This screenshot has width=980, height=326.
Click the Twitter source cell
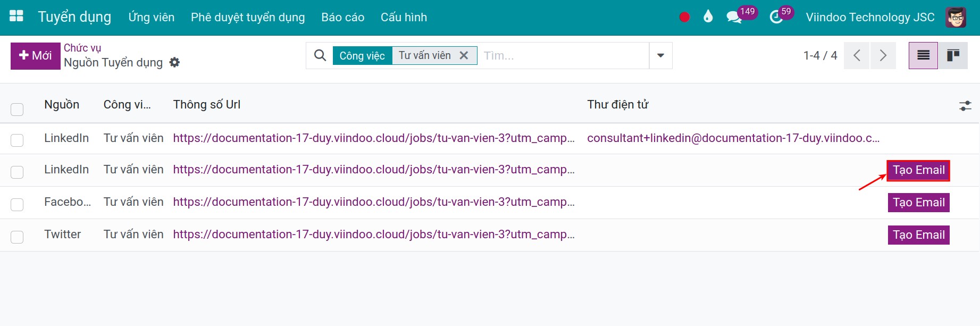[62, 235]
